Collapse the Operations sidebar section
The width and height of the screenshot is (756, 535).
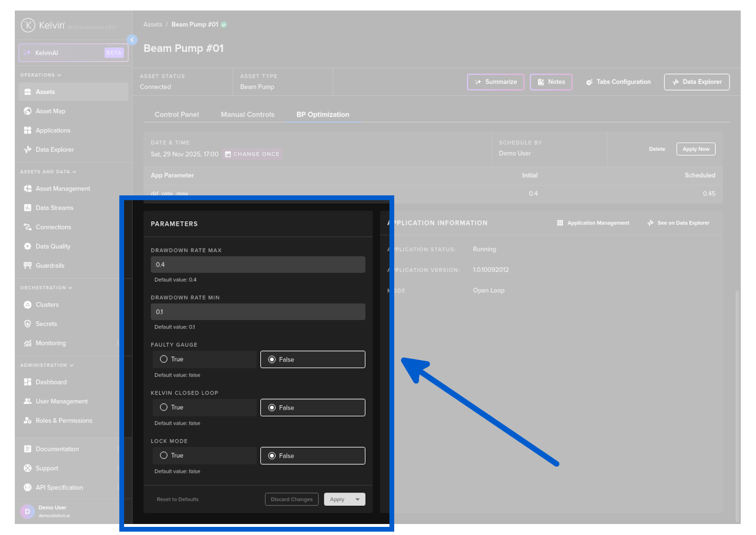[59, 75]
